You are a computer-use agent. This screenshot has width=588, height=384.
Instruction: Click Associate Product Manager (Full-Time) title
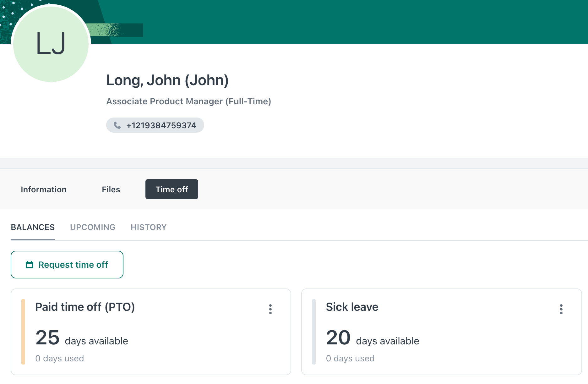(189, 101)
